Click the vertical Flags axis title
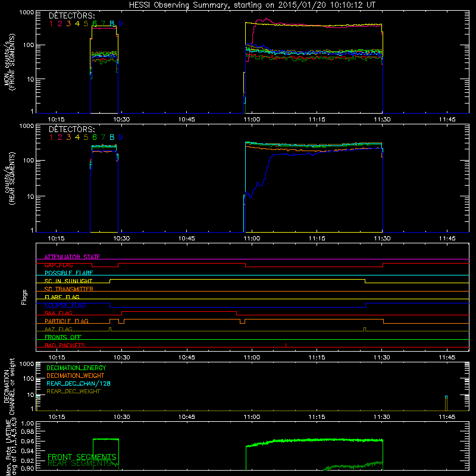 coord(24,297)
